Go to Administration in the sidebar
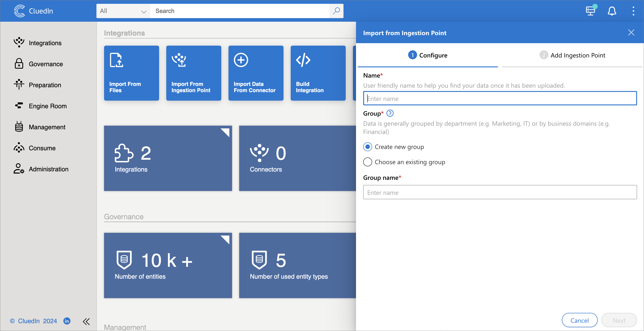 [x=48, y=169]
